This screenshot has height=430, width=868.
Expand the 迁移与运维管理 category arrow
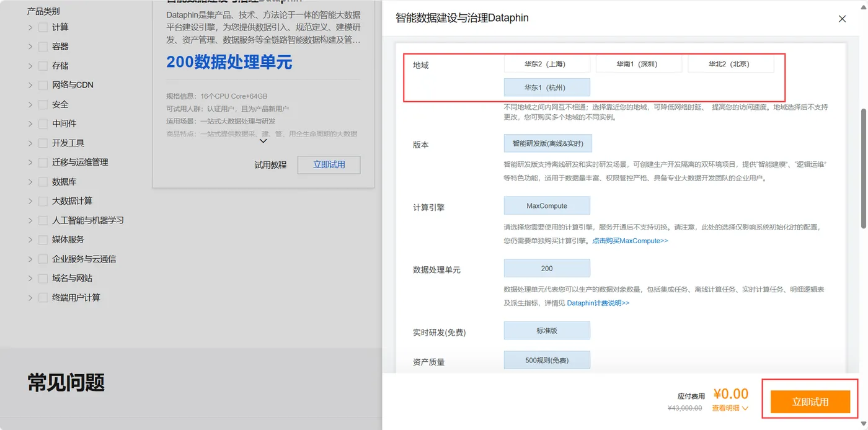[x=30, y=163]
